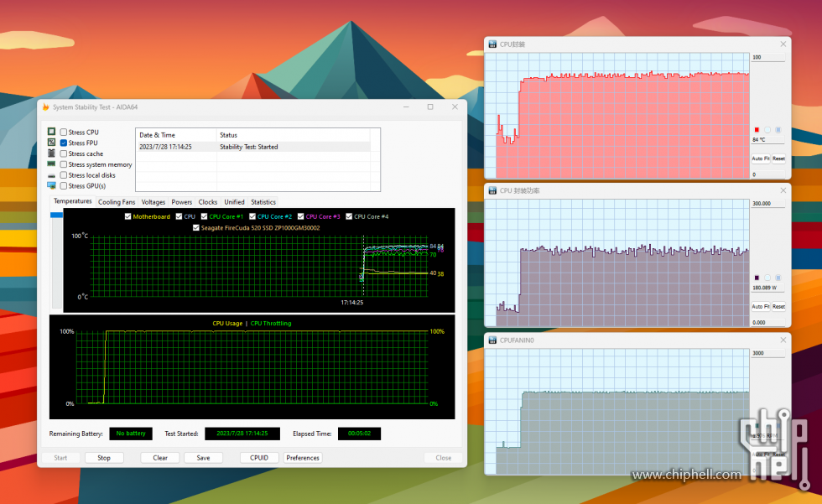Click the 180.089 W power reading
This screenshot has height=504, width=822.
pos(768,288)
